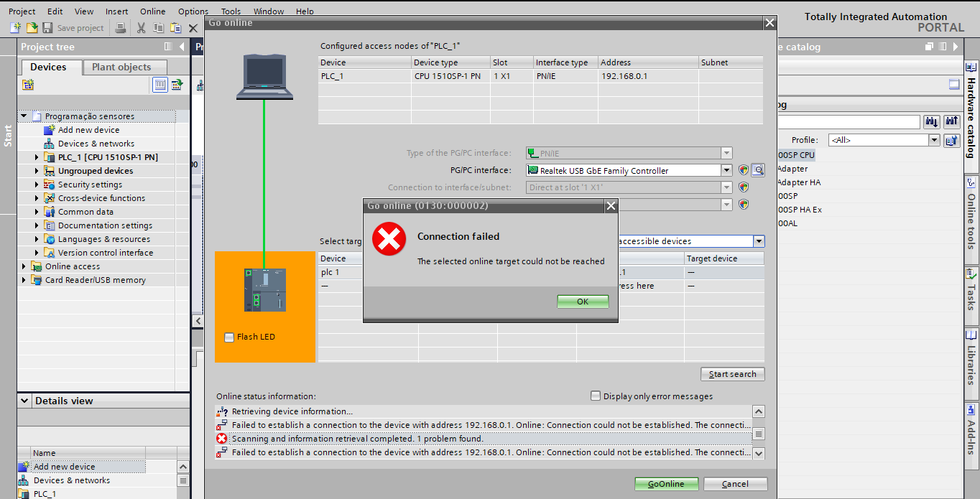Collapse the Programação sensores project node
The height and width of the screenshot is (499, 980).
click(24, 116)
